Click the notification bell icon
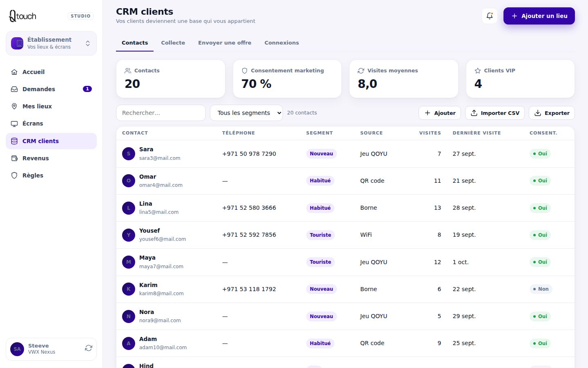588x368 pixels. tap(490, 16)
